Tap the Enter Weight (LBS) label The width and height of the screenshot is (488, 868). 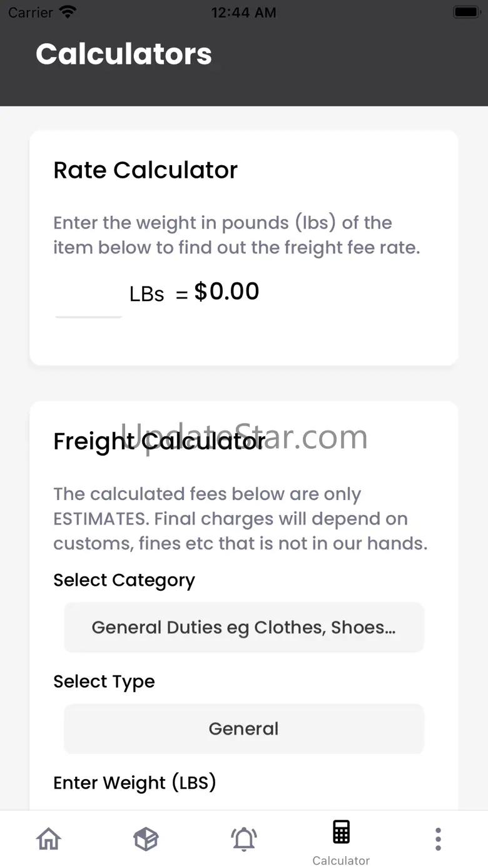[x=135, y=783]
